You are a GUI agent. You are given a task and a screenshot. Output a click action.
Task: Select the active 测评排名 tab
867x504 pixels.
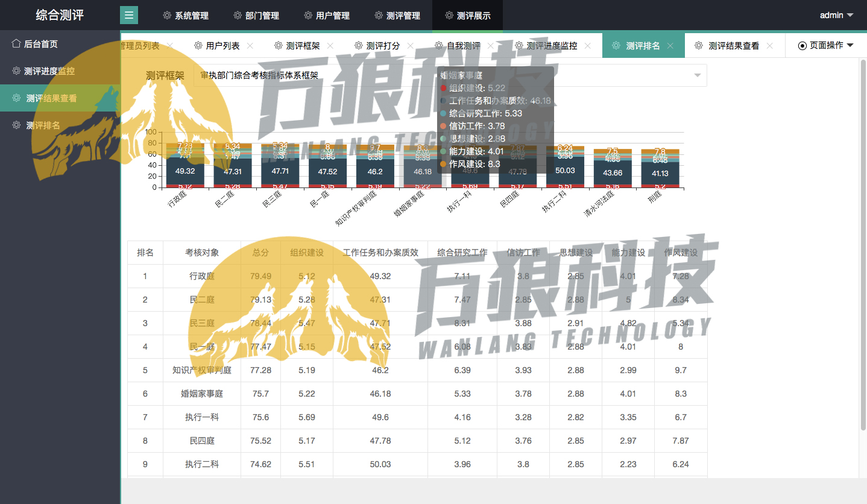[643, 46]
